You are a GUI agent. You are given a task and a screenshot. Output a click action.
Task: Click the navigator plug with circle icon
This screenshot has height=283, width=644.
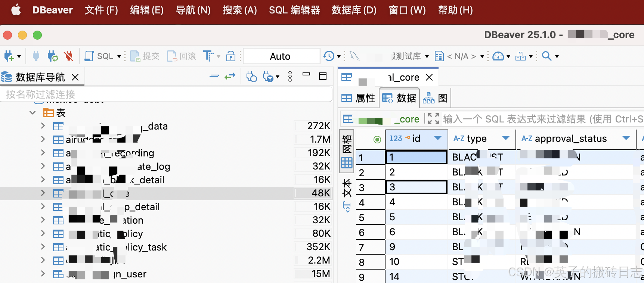point(251,77)
